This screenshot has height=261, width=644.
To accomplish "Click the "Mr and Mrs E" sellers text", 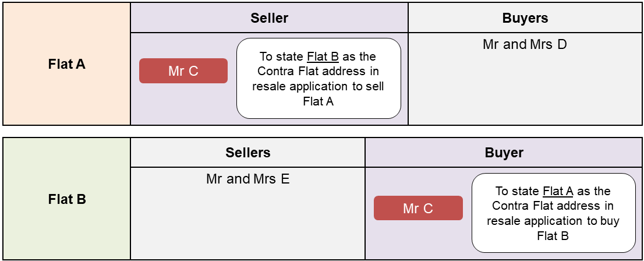I will tap(248, 179).
